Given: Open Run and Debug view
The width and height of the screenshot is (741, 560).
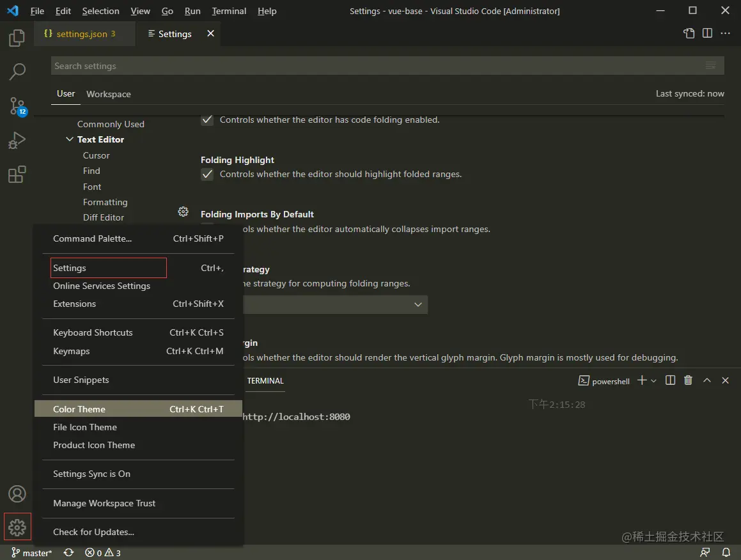Looking at the screenshot, I should (x=17, y=141).
